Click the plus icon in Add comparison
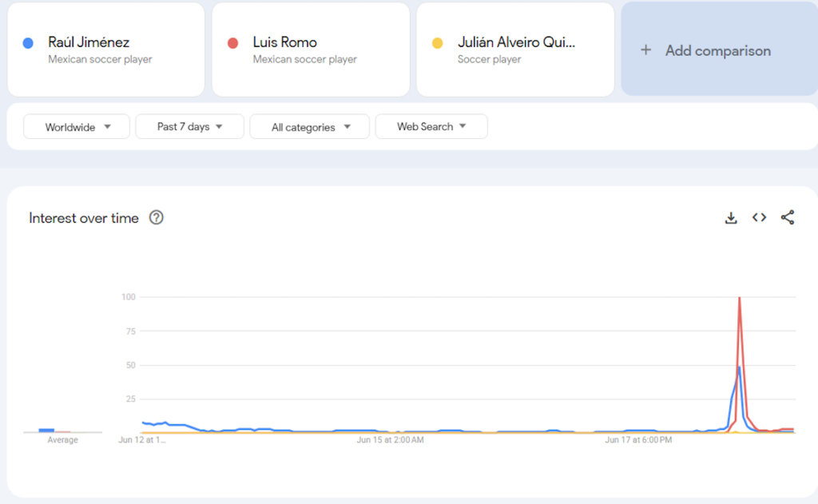This screenshot has height=504, width=818. pos(645,50)
